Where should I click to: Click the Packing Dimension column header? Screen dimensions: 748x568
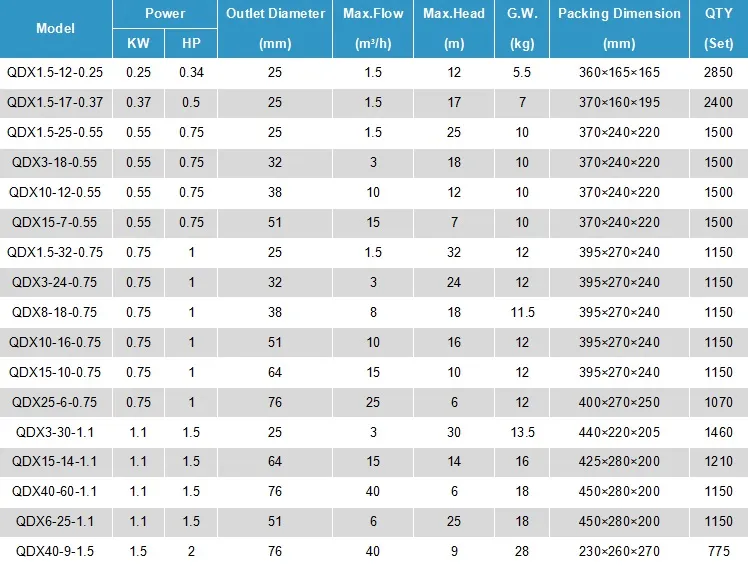[619, 28]
